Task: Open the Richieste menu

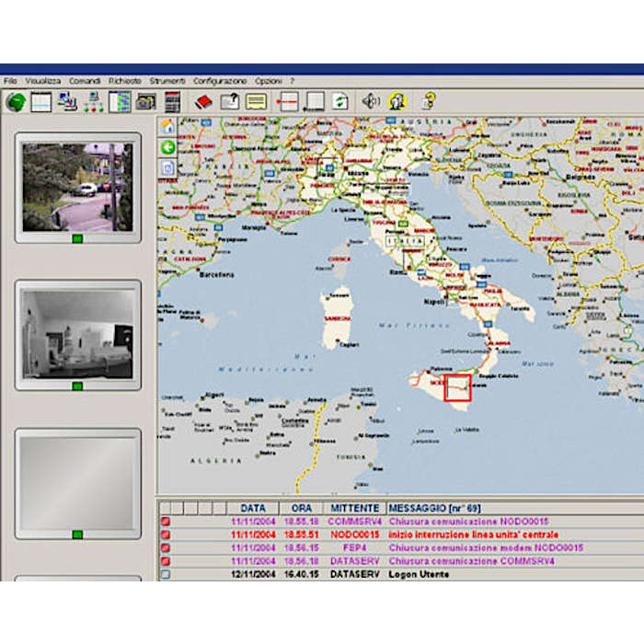Action: tap(125, 81)
